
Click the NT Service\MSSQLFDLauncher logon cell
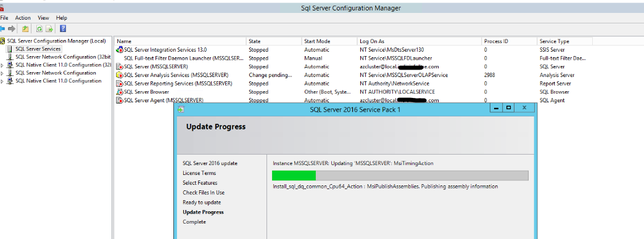click(395, 59)
